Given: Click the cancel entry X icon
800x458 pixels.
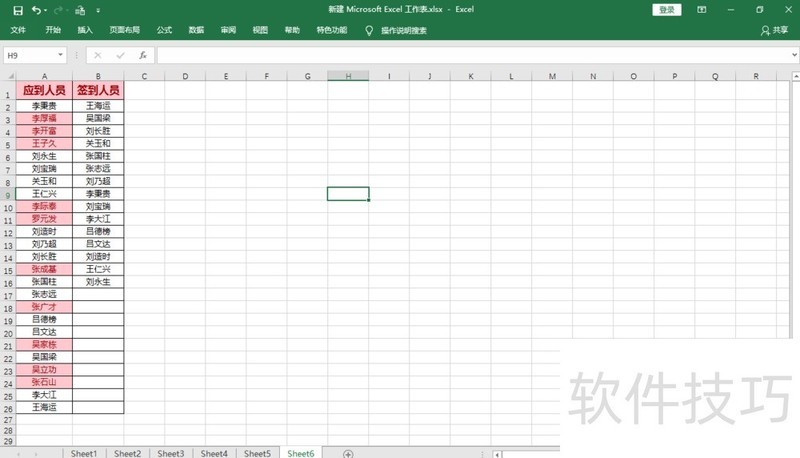Looking at the screenshot, I should [x=98, y=55].
